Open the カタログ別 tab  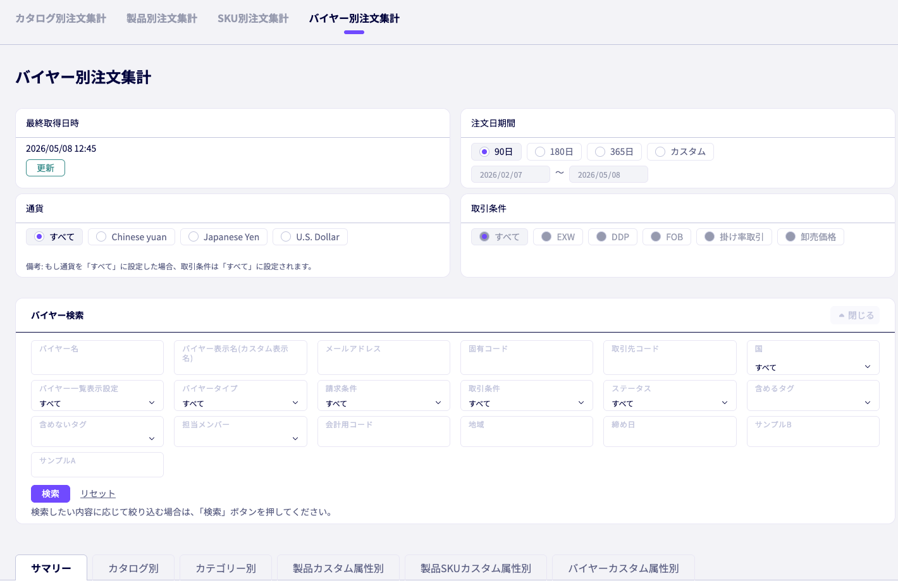tap(133, 568)
